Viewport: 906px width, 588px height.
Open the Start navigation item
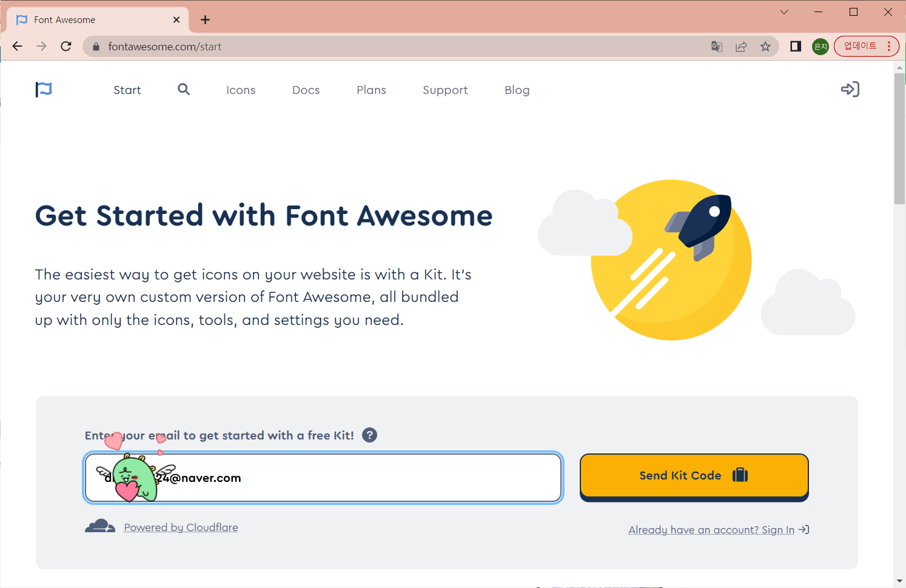coord(127,90)
